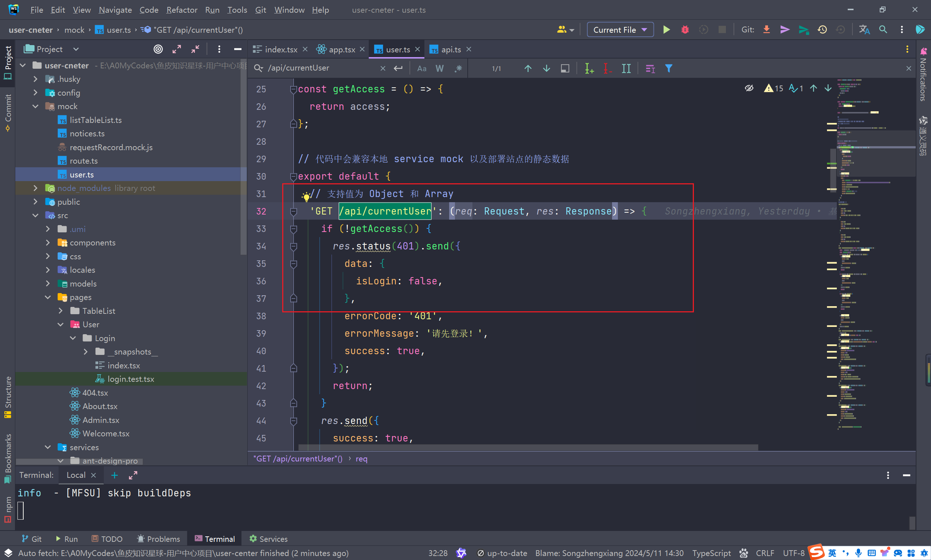
Task: Select all occurrences in find bar
Action: coord(626,68)
